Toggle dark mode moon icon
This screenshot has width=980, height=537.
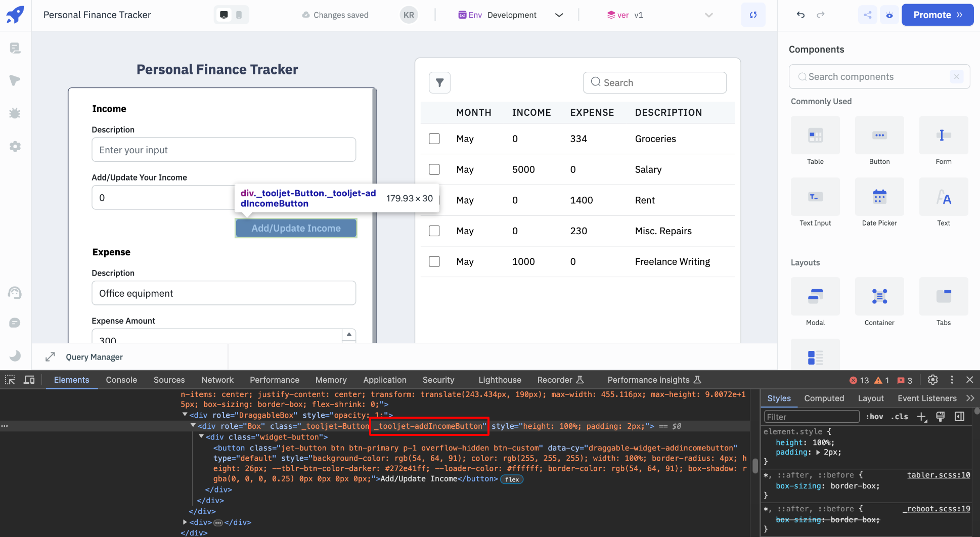pos(15,356)
